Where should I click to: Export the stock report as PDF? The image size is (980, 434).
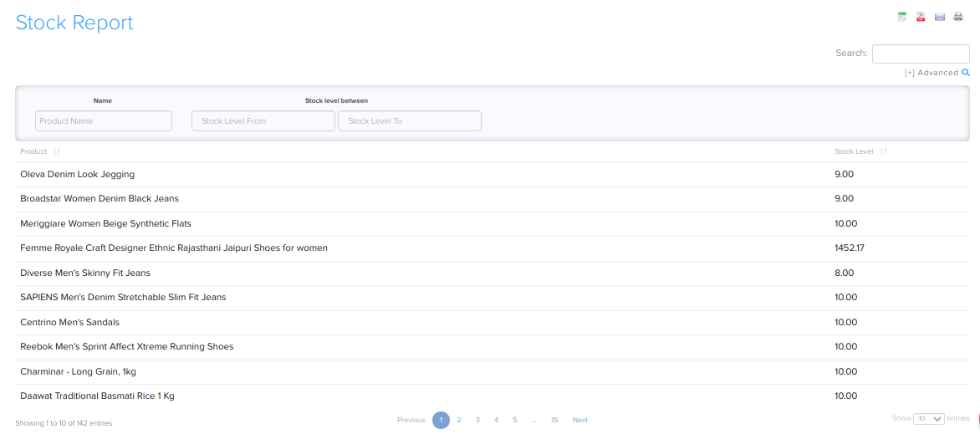(921, 17)
